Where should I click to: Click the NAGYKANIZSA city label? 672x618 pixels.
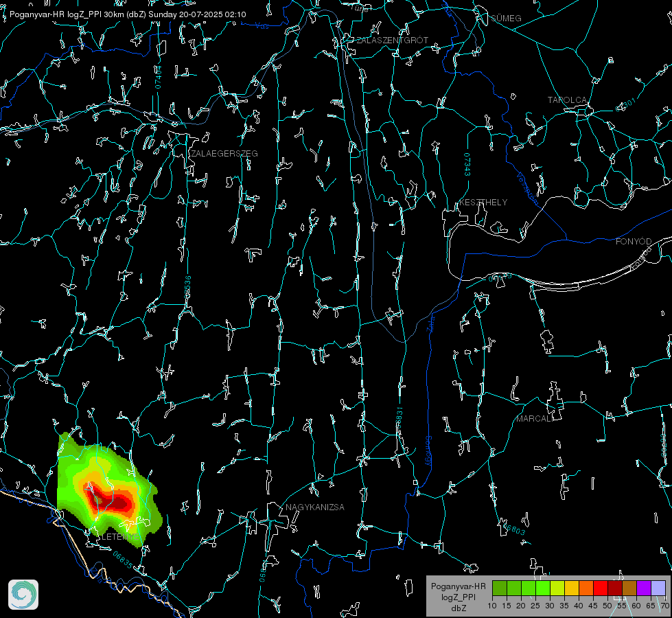coord(315,507)
